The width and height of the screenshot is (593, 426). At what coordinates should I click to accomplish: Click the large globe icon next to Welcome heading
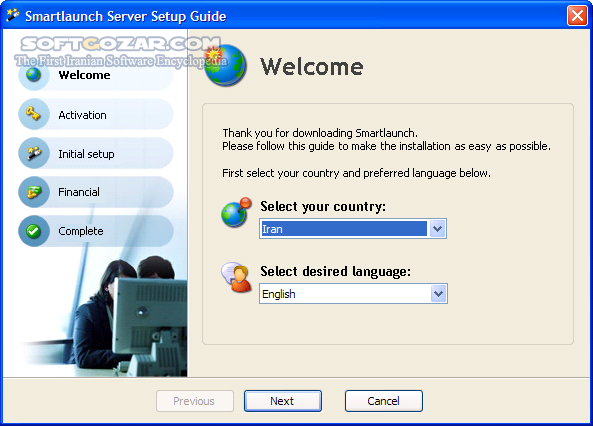pyautogui.click(x=225, y=65)
